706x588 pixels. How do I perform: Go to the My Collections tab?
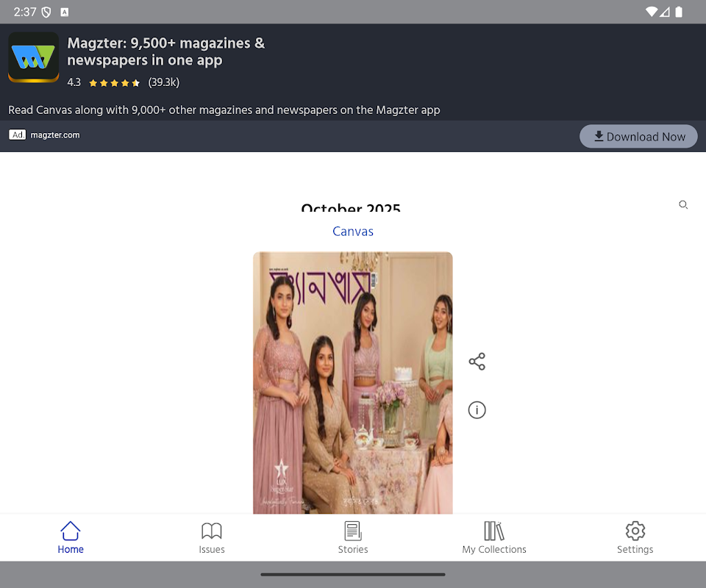(x=494, y=538)
